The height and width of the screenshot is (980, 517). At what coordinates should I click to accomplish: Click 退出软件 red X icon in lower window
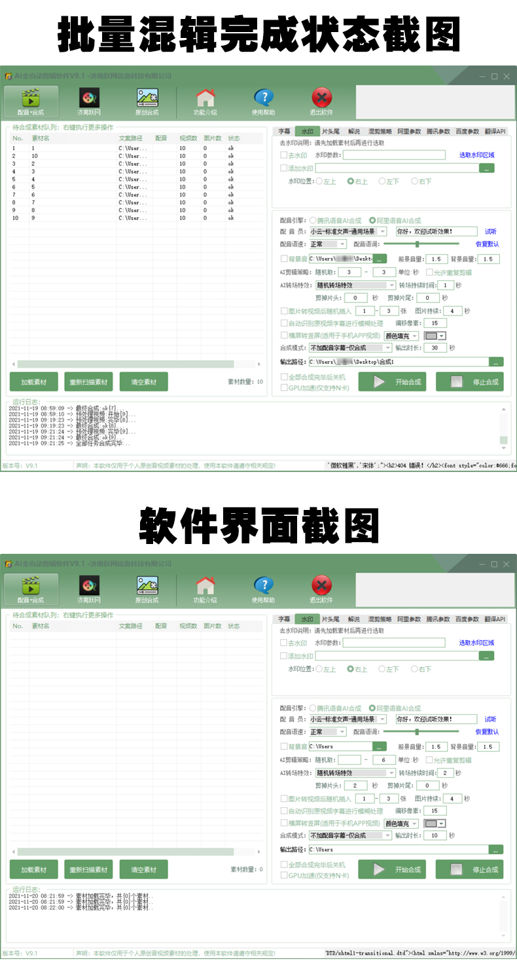pos(321,587)
